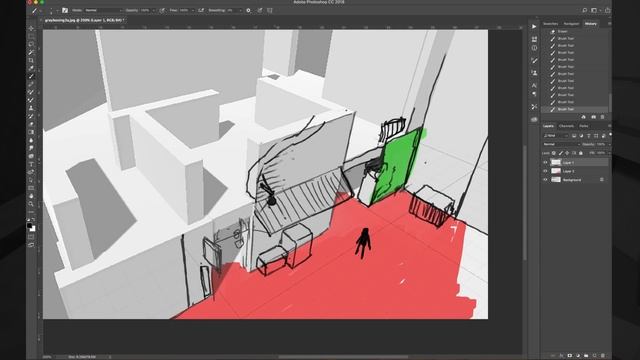Swap foreground and background colors
Viewport: 640px width, 360px height.
pyautogui.click(x=33, y=220)
